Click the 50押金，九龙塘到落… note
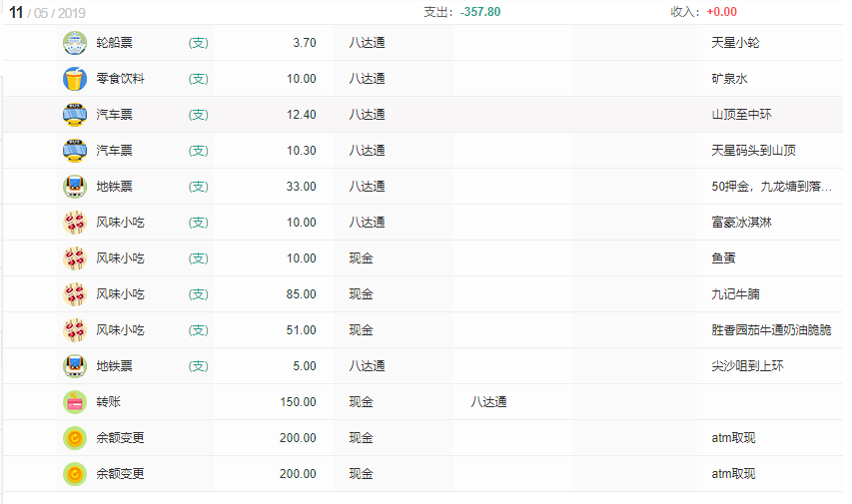This screenshot has width=852, height=504. click(x=771, y=187)
